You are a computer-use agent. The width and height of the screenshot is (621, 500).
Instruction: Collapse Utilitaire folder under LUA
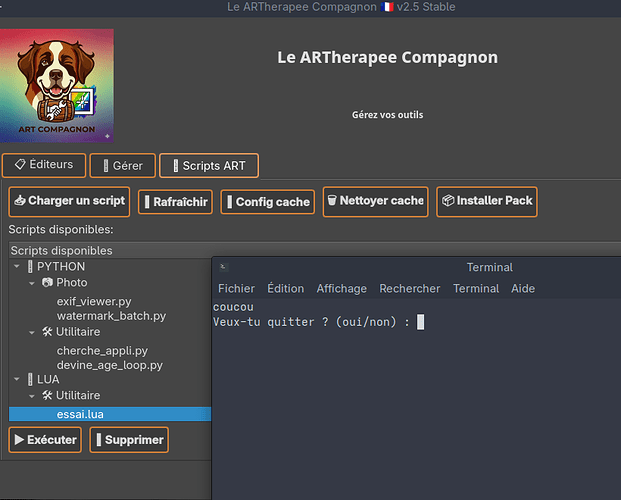point(32,396)
